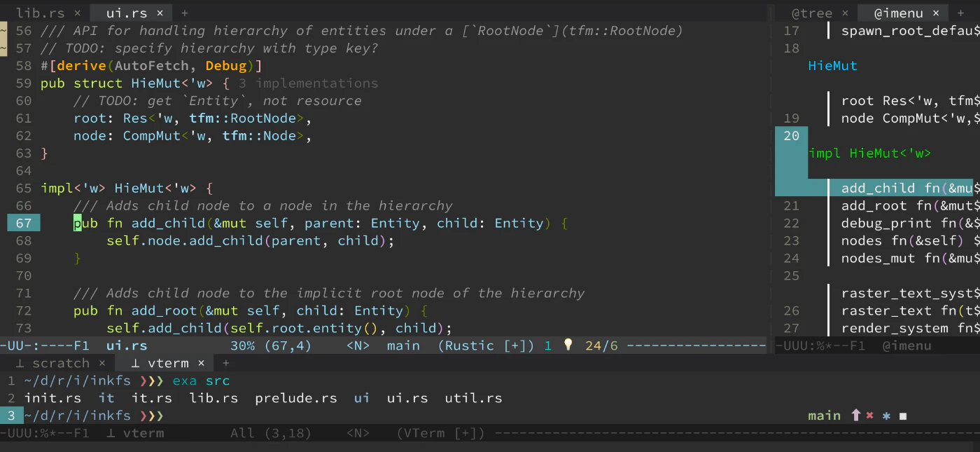Add a new tab next to ui.rs
Viewport: 980px width, 452px height.
(185, 13)
